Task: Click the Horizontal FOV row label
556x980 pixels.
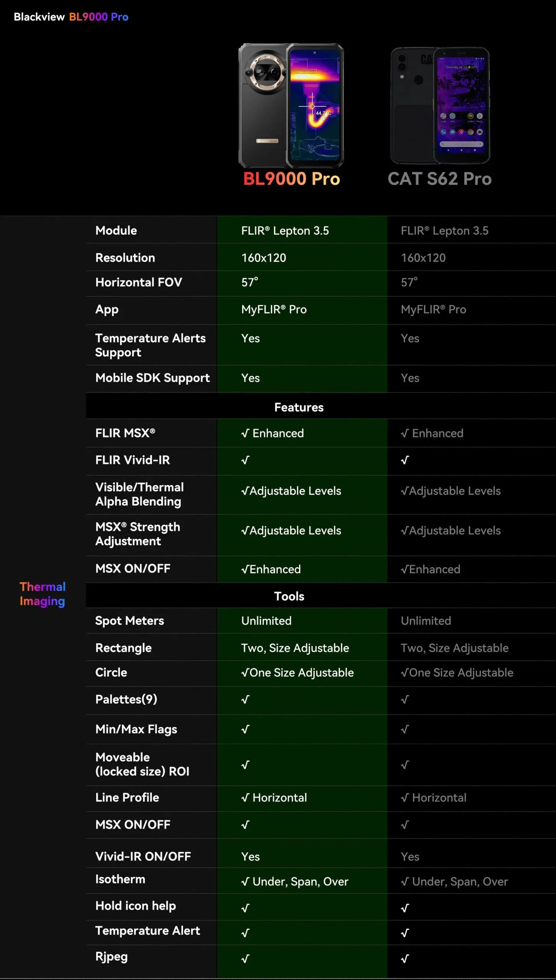Action: tap(139, 282)
